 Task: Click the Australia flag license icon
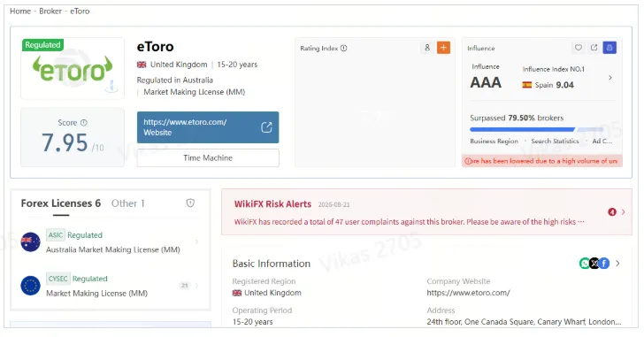(x=30, y=242)
